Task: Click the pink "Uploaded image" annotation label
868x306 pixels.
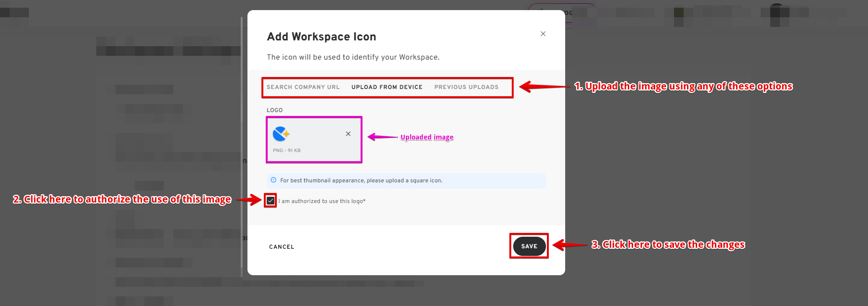Action: (x=427, y=137)
